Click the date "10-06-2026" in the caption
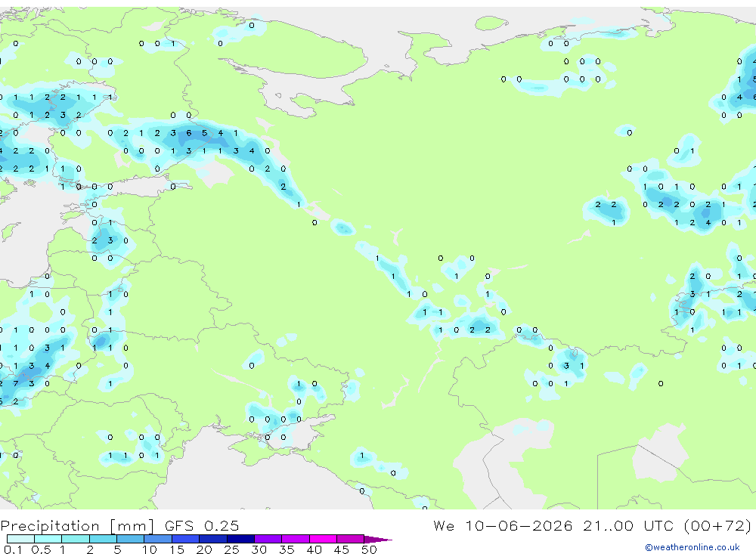This screenshot has height=554, width=756. 519,525
